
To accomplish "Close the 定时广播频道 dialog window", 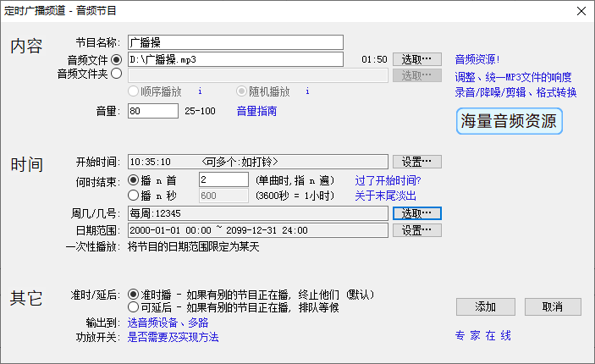I will click(x=580, y=11).
